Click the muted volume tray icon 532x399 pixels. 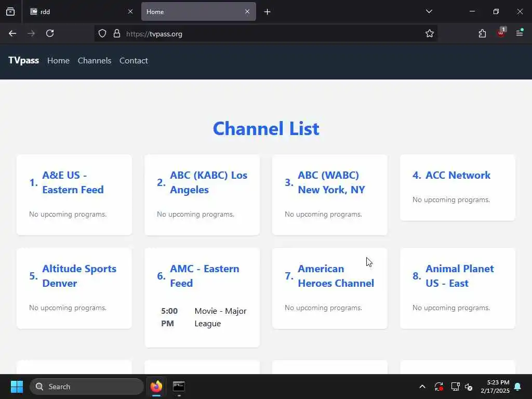point(469,387)
